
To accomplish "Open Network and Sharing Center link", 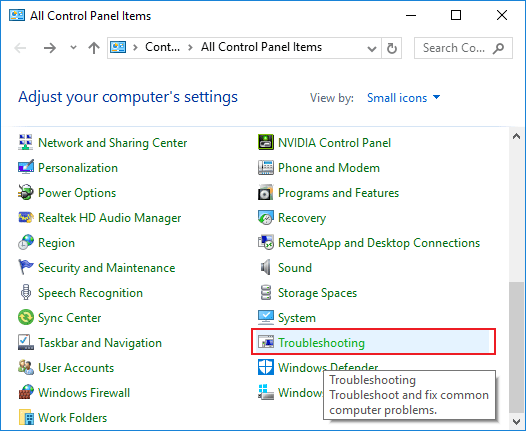I will (x=112, y=143).
